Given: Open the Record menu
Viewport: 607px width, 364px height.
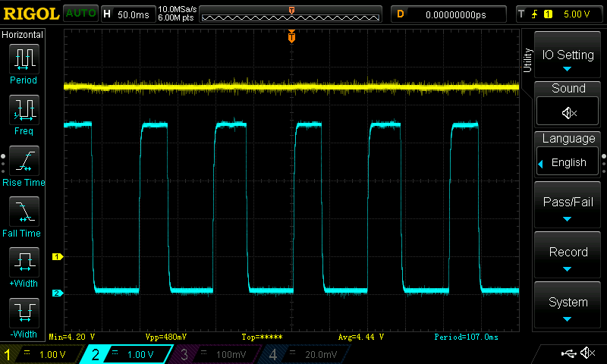Looking at the screenshot, I should pyautogui.click(x=568, y=256).
